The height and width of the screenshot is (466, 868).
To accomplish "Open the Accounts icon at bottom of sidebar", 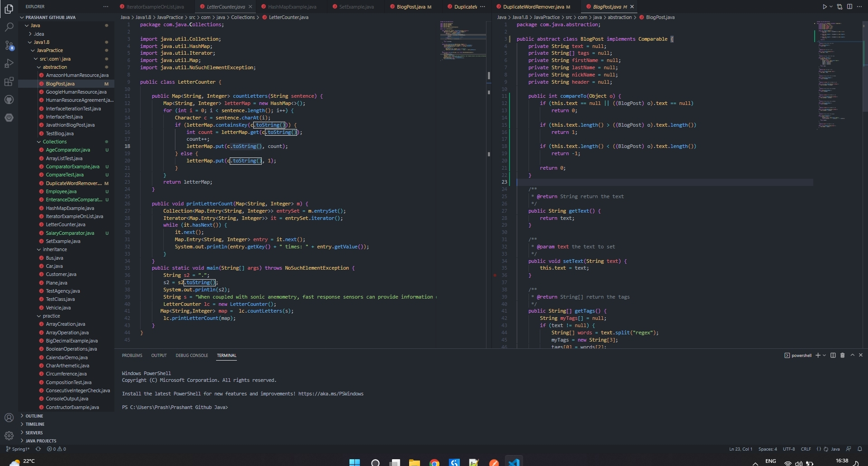I will tap(9, 418).
